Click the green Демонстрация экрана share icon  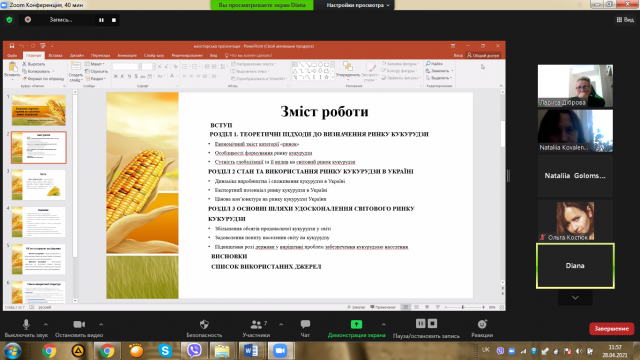pos(356,324)
